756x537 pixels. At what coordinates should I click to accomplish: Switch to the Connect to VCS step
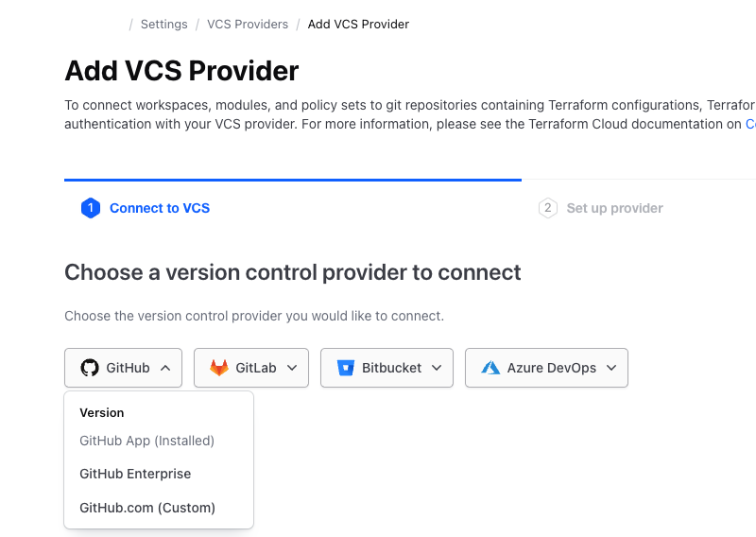159,208
